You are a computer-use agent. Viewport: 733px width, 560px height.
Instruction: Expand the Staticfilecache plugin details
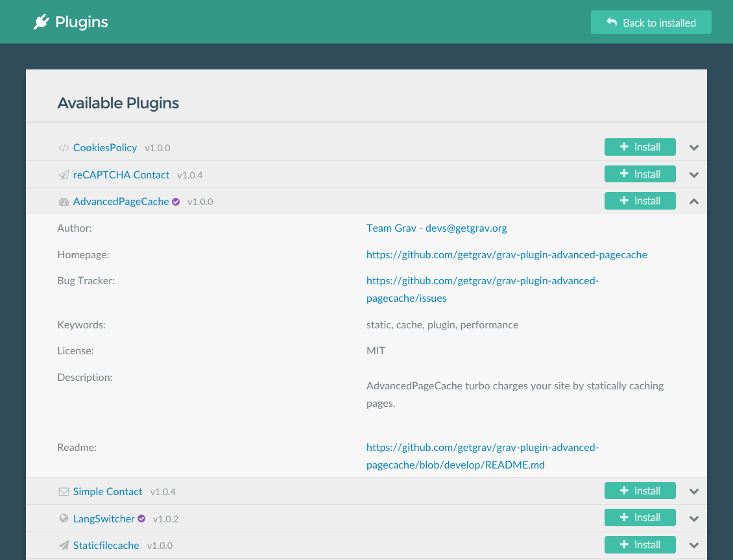point(693,546)
